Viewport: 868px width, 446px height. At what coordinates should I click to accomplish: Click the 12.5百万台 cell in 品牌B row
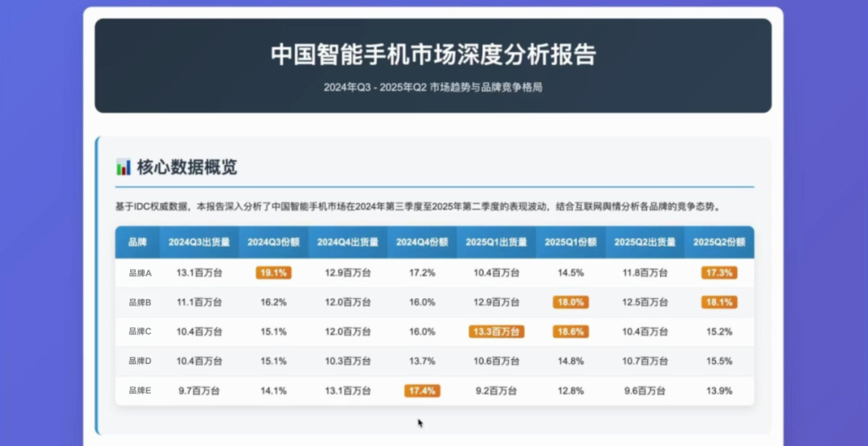point(645,302)
